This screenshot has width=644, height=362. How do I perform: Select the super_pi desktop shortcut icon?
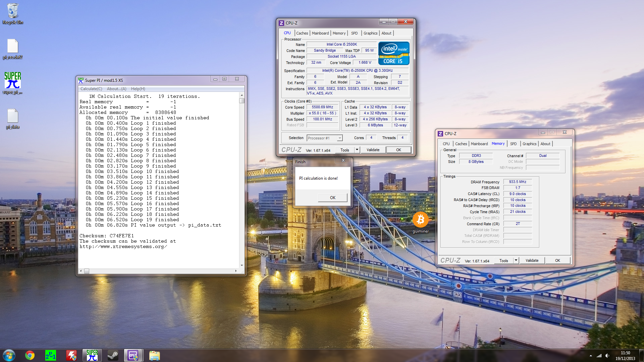tap(13, 83)
